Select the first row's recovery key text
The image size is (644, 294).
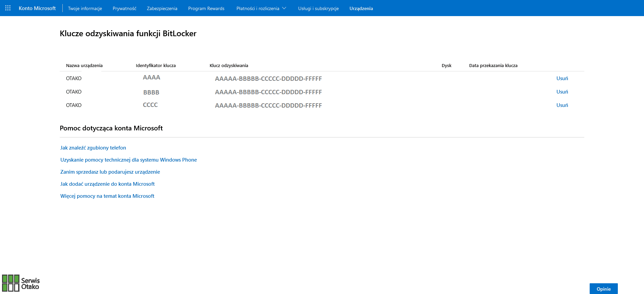tap(268, 79)
